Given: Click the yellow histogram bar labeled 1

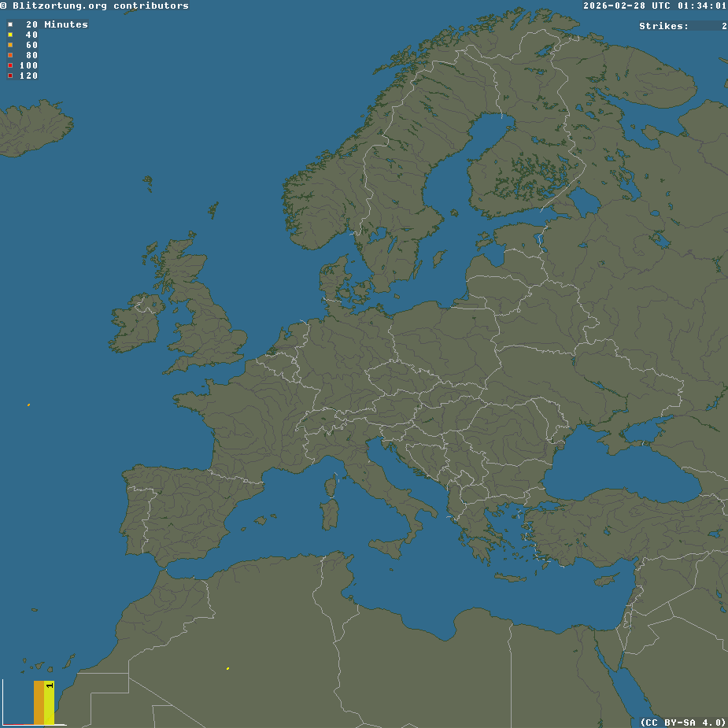Looking at the screenshot, I should click(49, 703).
